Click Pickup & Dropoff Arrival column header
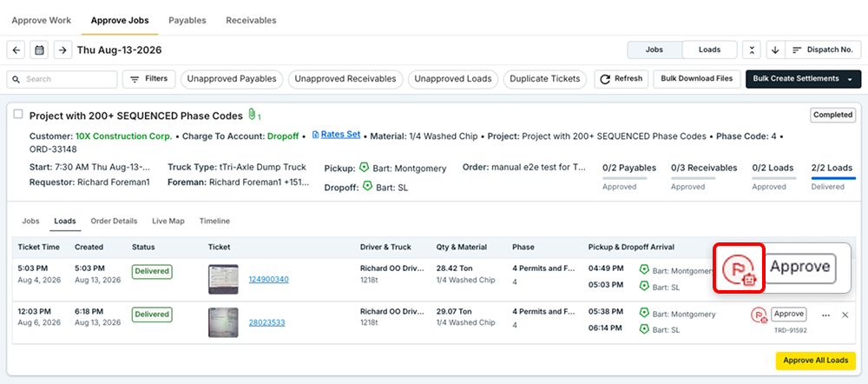The height and width of the screenshot is (384, 868). (x=631, y=247)
